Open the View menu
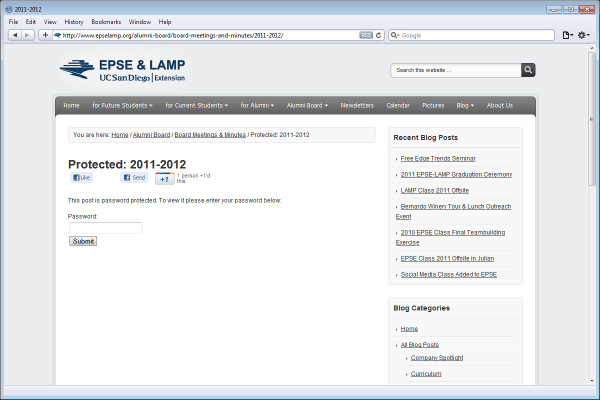 click(50, 22)
